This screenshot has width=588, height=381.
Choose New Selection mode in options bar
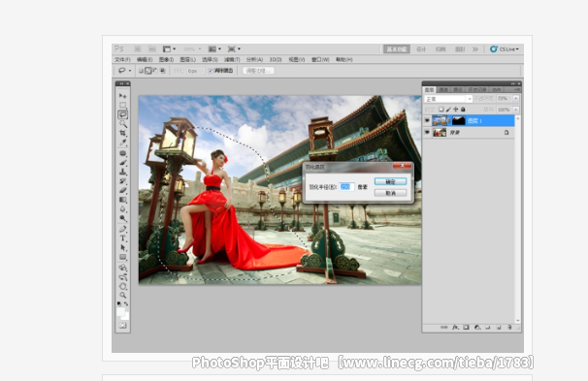pos(141,71)
